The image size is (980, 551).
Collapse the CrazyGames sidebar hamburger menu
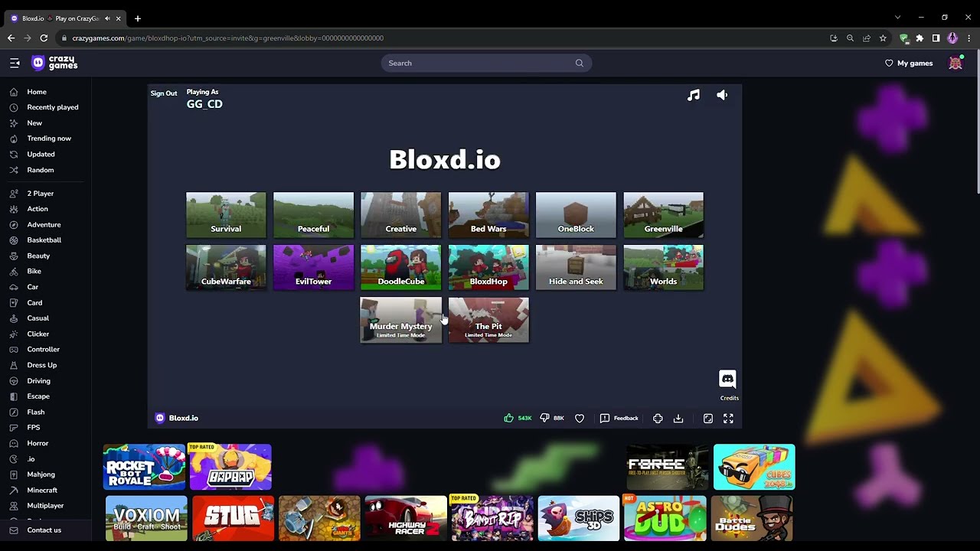(x=15, y=63)
